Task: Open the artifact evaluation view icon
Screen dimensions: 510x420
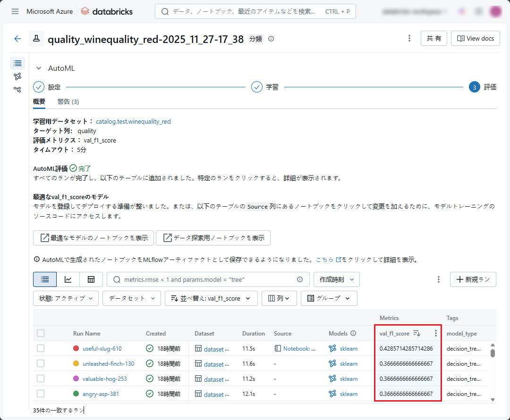Action: coord(91,279)
